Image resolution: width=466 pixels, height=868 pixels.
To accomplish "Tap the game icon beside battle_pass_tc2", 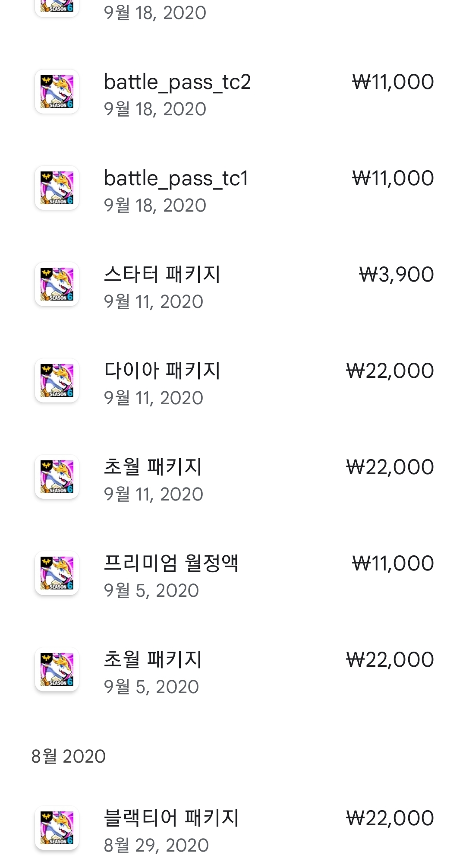I will tap(57, 92).
